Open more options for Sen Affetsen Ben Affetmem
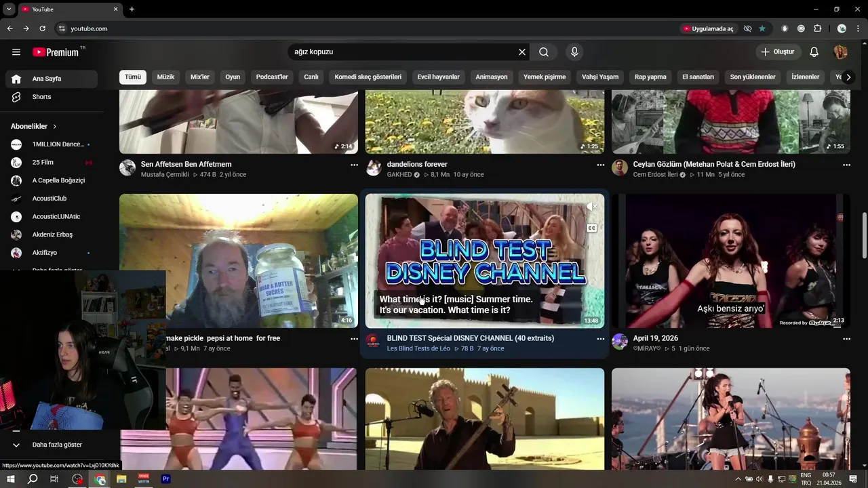Image resolution: width=868 pixels, height=488 pixels. tap(354, 165)
